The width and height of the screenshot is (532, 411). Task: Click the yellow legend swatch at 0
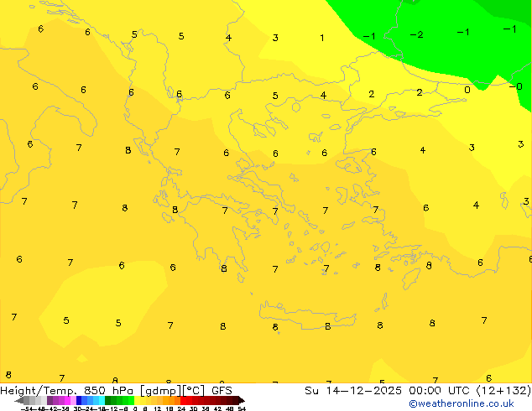pos(137,400)
